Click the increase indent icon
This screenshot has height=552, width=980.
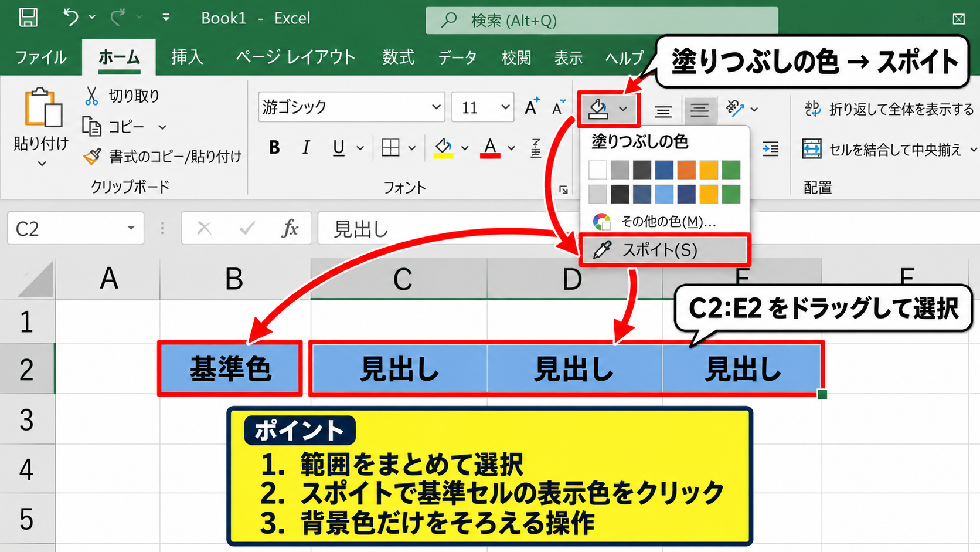coord(770,150)
